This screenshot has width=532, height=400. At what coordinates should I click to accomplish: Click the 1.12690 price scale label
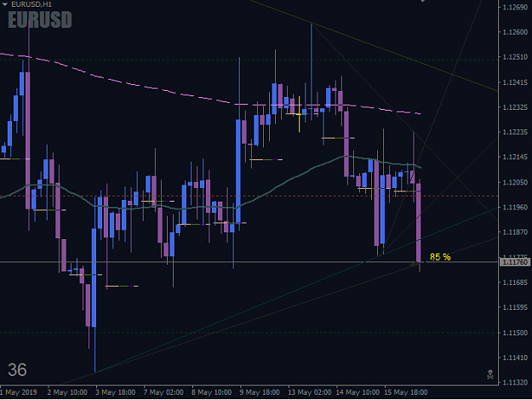point(515,7)
